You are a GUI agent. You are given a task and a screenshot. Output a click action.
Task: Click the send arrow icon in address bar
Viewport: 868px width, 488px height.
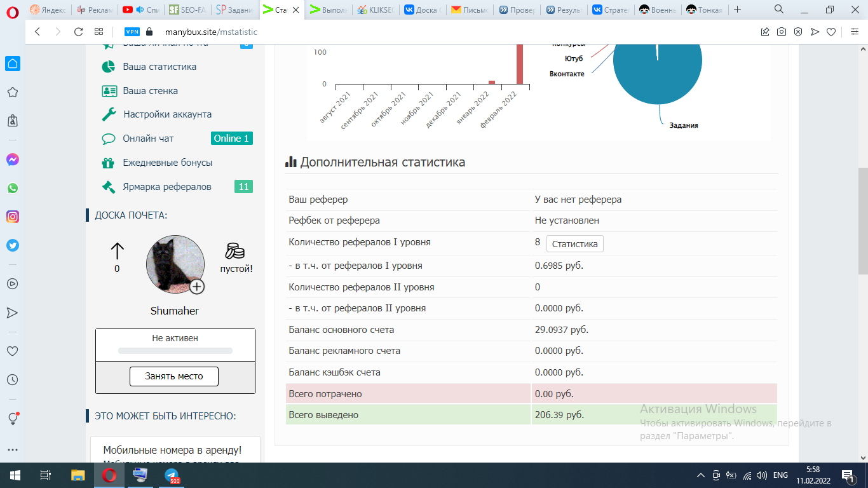click(x=815, y=32)
